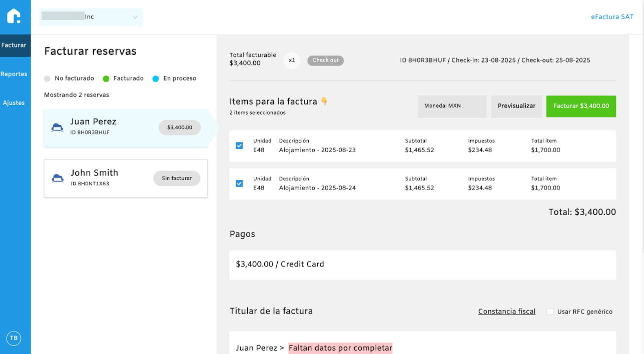Uncheck the Alojamiento 2025-08-23 item
Image resolution: width=644 pixels, height=354 pixels.
239,145
